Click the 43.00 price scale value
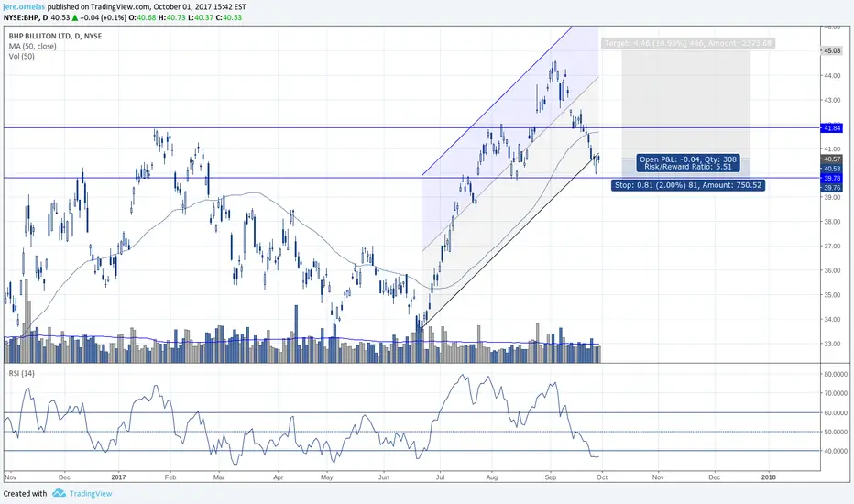Screen dimensions: 854x504 832,100
